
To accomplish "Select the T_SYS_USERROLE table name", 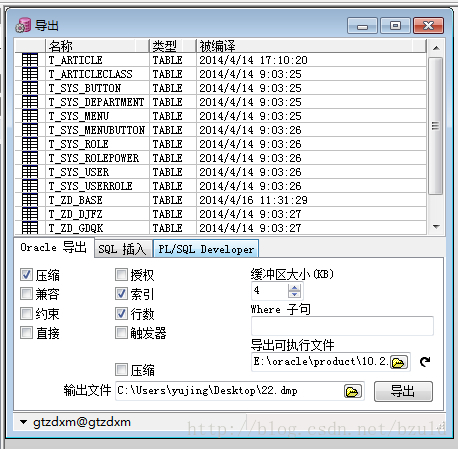I will point(91,186).
